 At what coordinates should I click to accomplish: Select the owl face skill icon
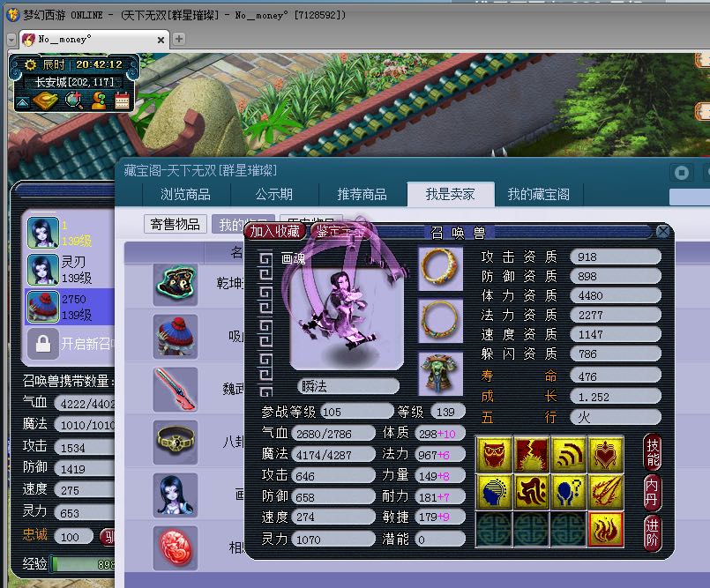click(x=494, y=454)
